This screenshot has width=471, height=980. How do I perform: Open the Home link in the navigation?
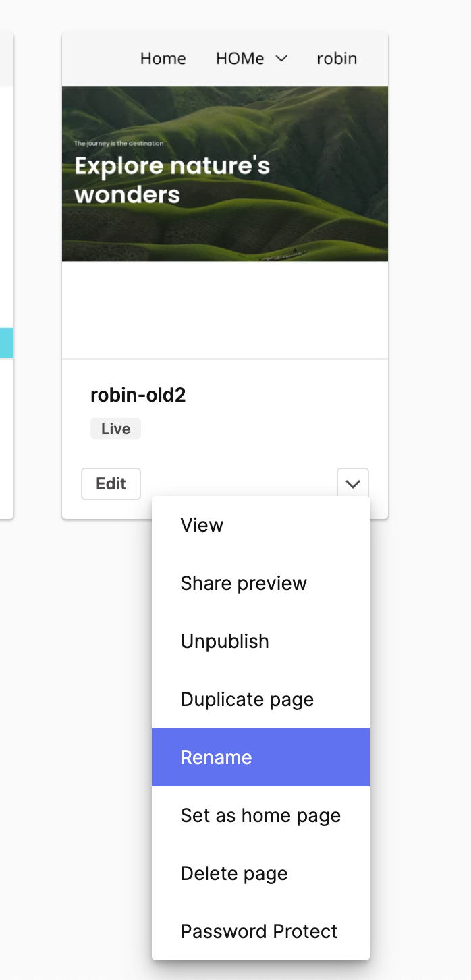click(x=163, y=59)
